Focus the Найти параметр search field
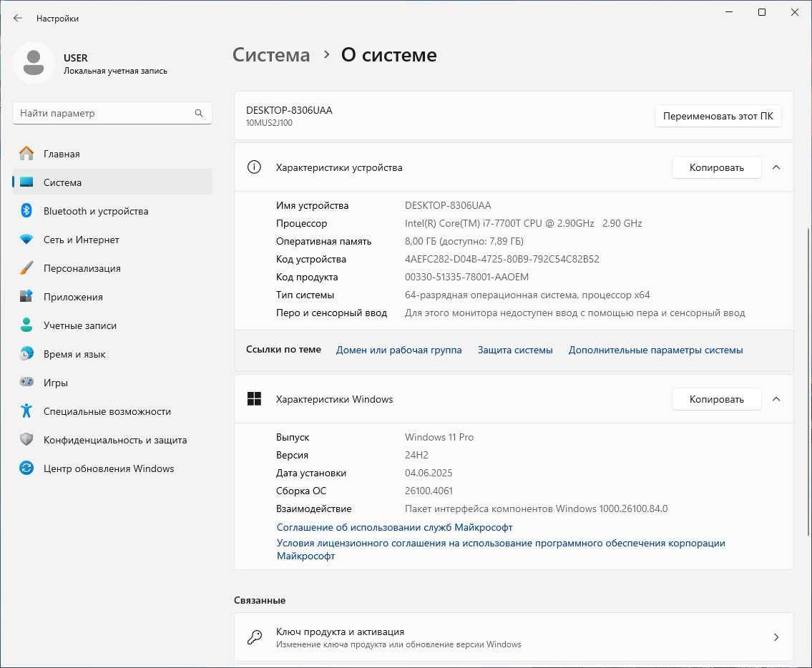The image size is (812, 668). point(112,113)
